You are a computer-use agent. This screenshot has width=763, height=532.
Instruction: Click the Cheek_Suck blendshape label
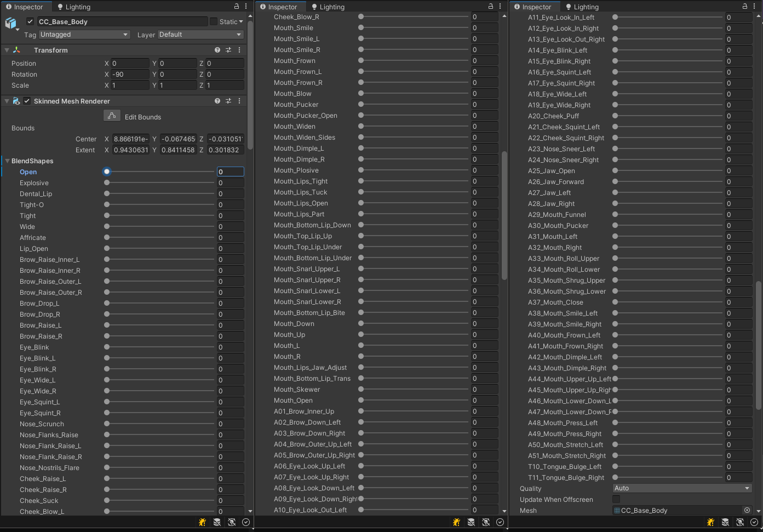[x=39, y=501]
